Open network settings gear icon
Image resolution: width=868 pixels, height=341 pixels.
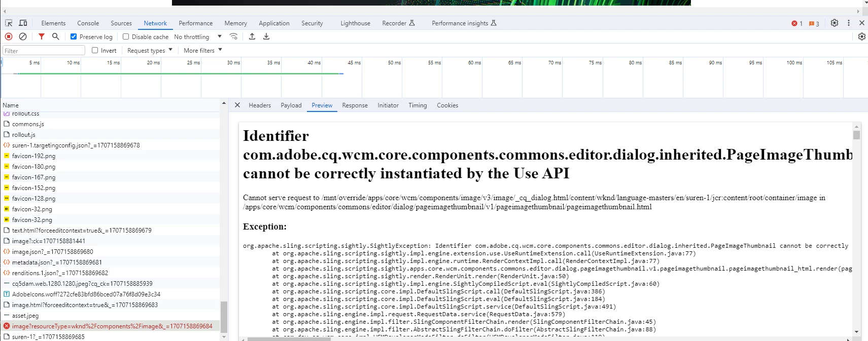(x=861, y=36)
